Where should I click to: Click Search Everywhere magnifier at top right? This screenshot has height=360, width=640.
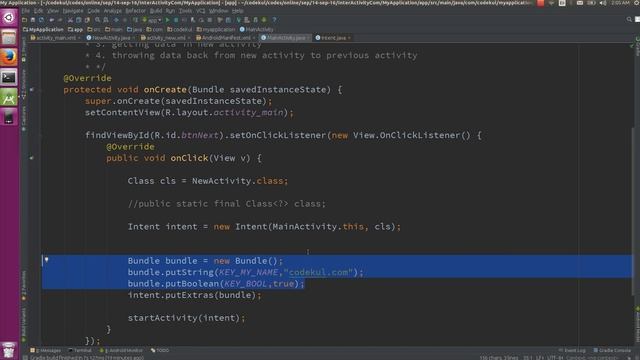pyautogui.click(x=629, y=19)
